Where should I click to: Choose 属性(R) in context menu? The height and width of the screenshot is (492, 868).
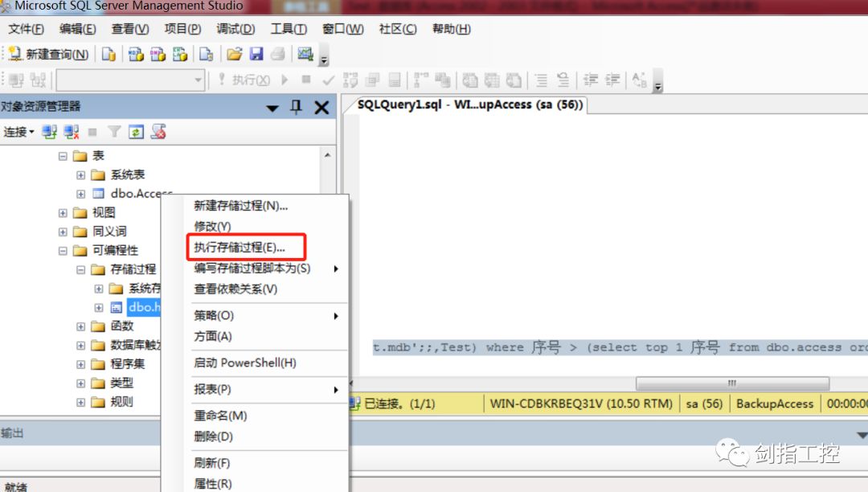266,484
